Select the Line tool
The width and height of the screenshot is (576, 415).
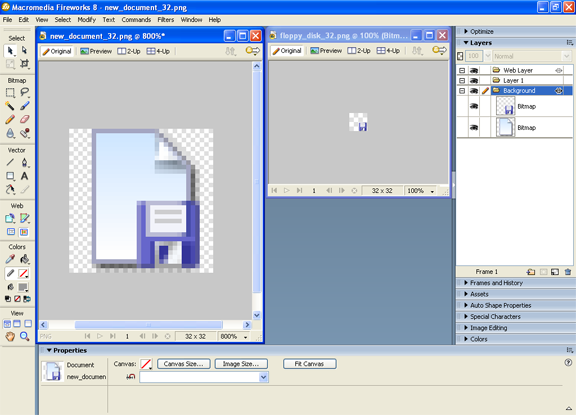(x=10, y=162)
